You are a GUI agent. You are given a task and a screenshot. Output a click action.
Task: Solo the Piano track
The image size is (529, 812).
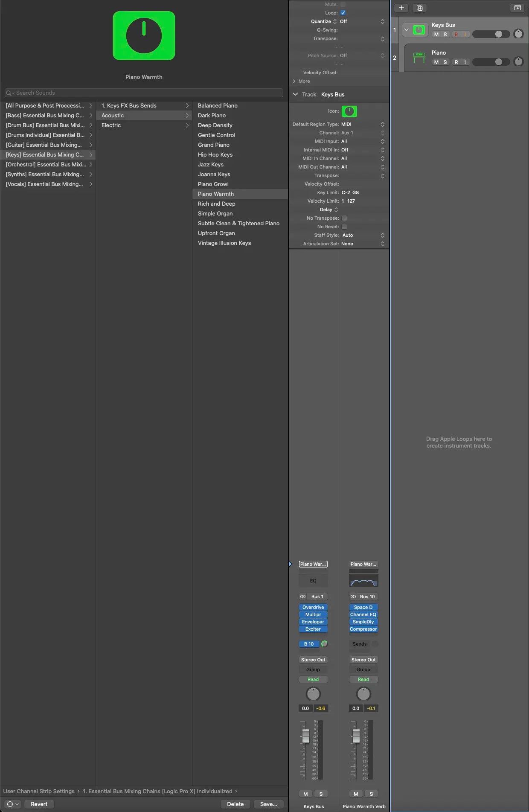coord(445,62)
